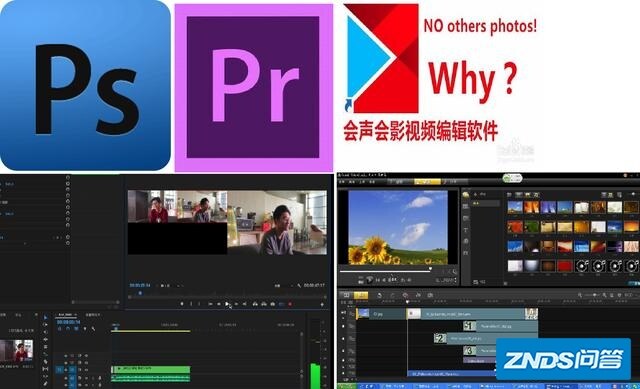Toggle the top reset circle in Effect Controls
640x389 pixels.
click(x=68, y=178)
